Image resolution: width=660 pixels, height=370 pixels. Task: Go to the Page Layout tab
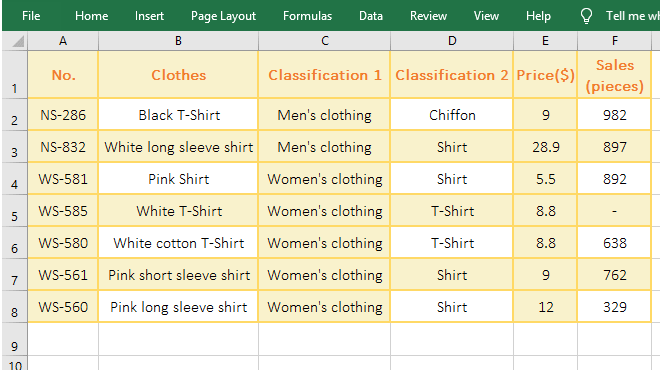[223, 16]
